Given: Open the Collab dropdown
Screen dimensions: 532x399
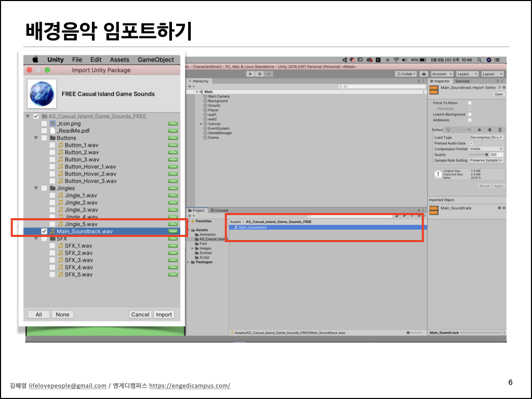Looking at the screenshot, I should [406, 74].
